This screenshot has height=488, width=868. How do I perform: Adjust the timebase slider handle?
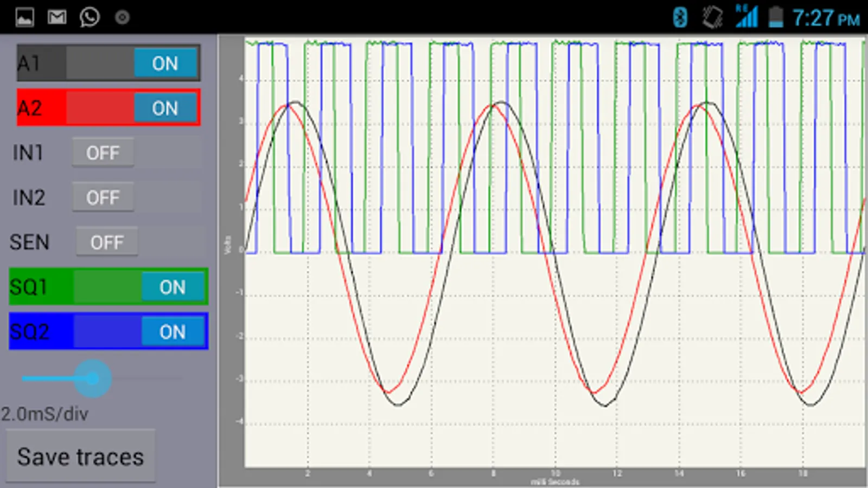[x=92, y=378]
